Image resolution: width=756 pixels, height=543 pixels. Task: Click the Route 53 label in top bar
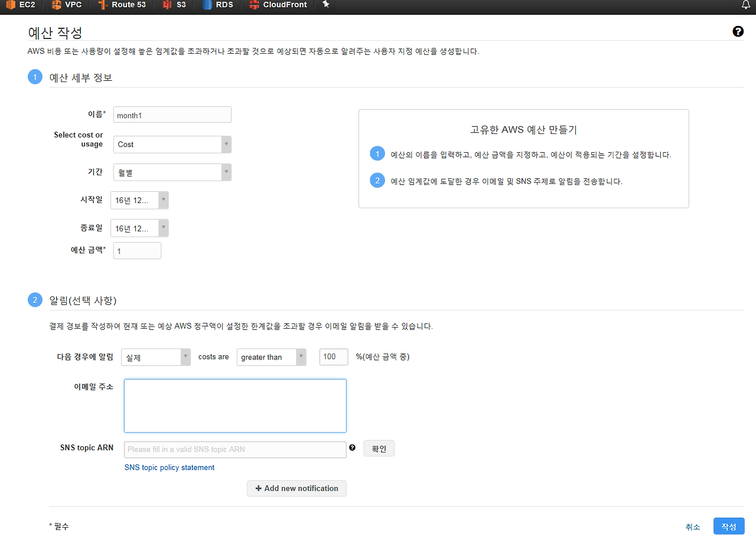coord(129,5)
